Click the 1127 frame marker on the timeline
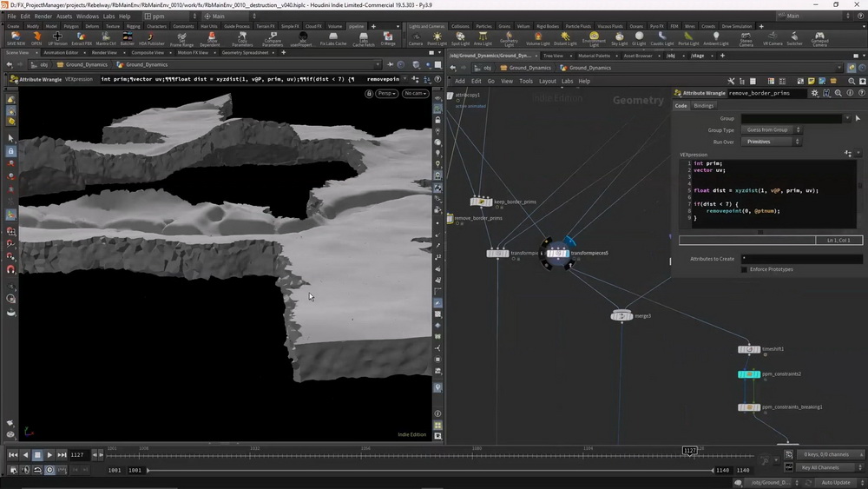The height and width of the screenshot is (489, 868). coord(690,451)
